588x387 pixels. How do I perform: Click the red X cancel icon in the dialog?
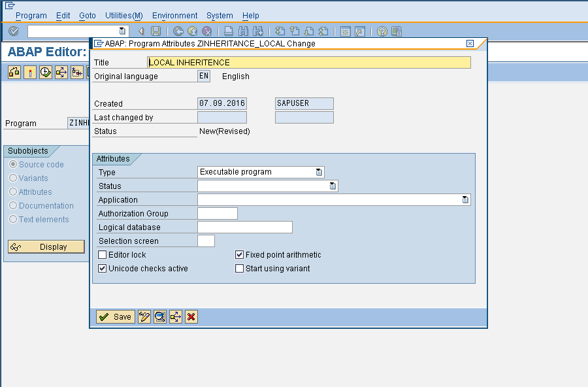pyautogui.click(x=190, y=317)
